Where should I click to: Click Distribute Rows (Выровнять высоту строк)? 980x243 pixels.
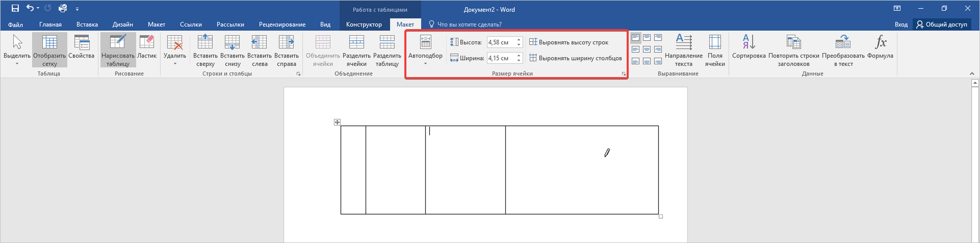pos(569,42)
